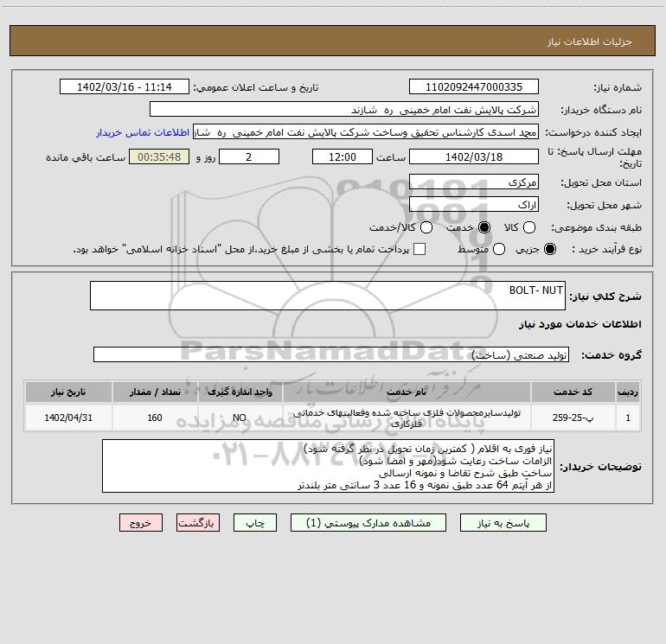Click the announcement date field 1402/03/16 - 11:14
The width and height of the screenshot is (666, 644).
click(125, 86)
